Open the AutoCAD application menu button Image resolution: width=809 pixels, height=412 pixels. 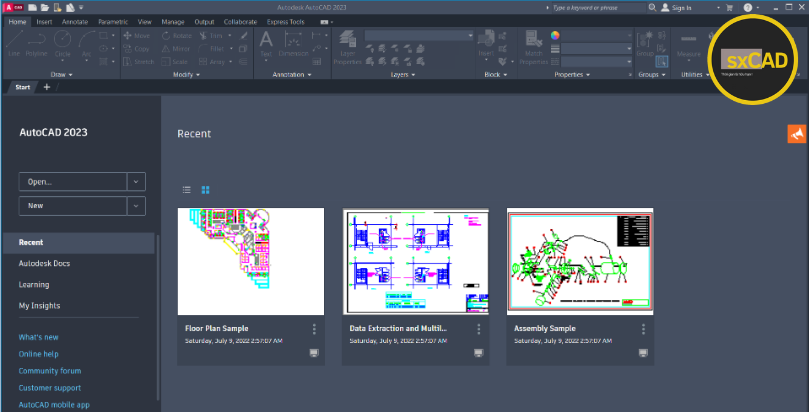[x=12, y=7]
